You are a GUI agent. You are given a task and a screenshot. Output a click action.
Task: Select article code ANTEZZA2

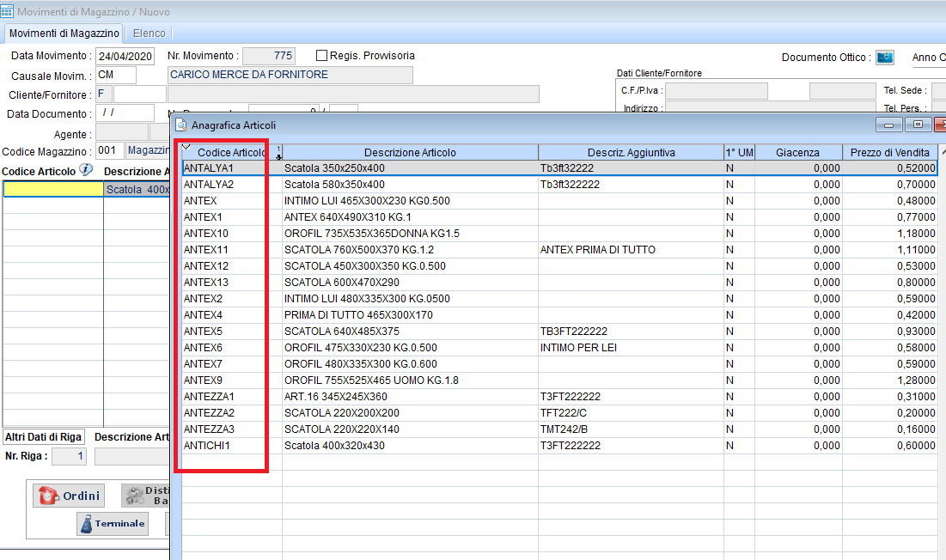[209, 412]
